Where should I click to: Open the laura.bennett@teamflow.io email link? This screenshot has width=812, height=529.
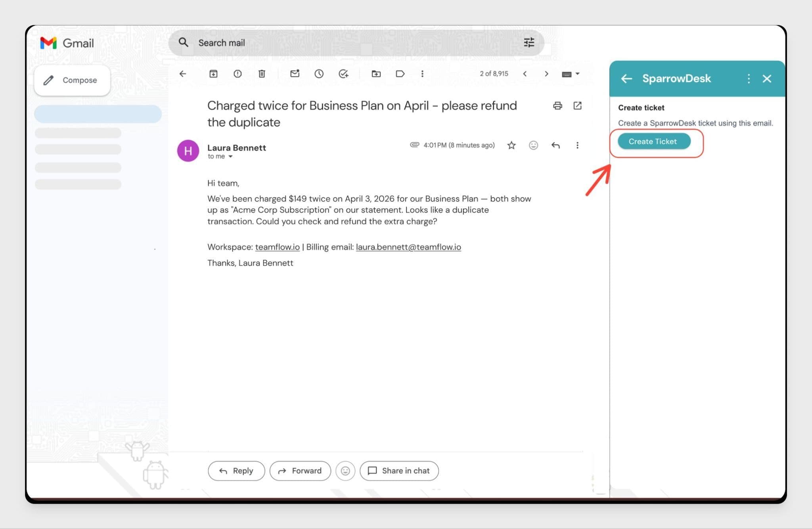pos(408,247)
